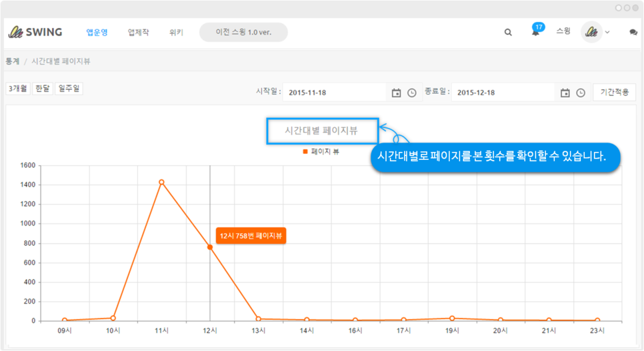Select the 앱제작 menu tab
This screenshot has width=644, height=351.
pyautogui.click(x=139, y=32)
